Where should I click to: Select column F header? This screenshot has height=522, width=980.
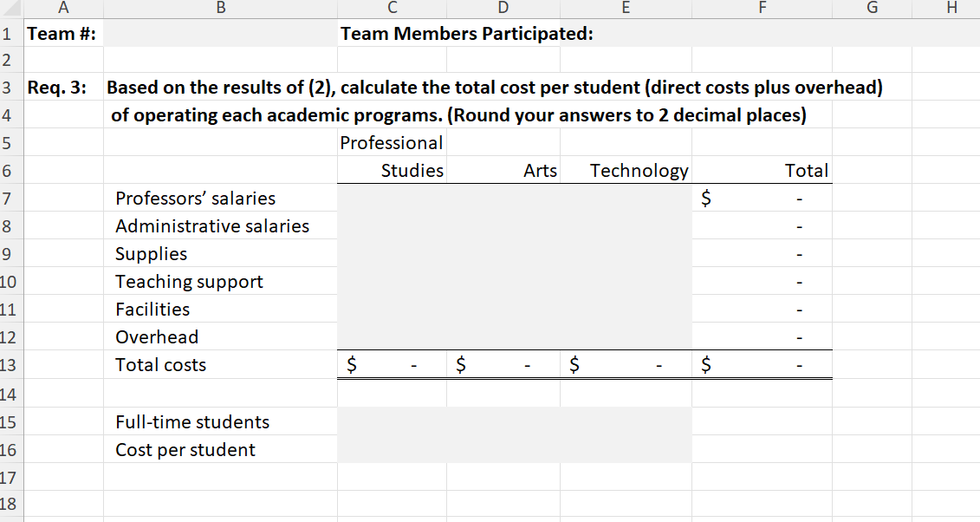[x=762, y=9]
